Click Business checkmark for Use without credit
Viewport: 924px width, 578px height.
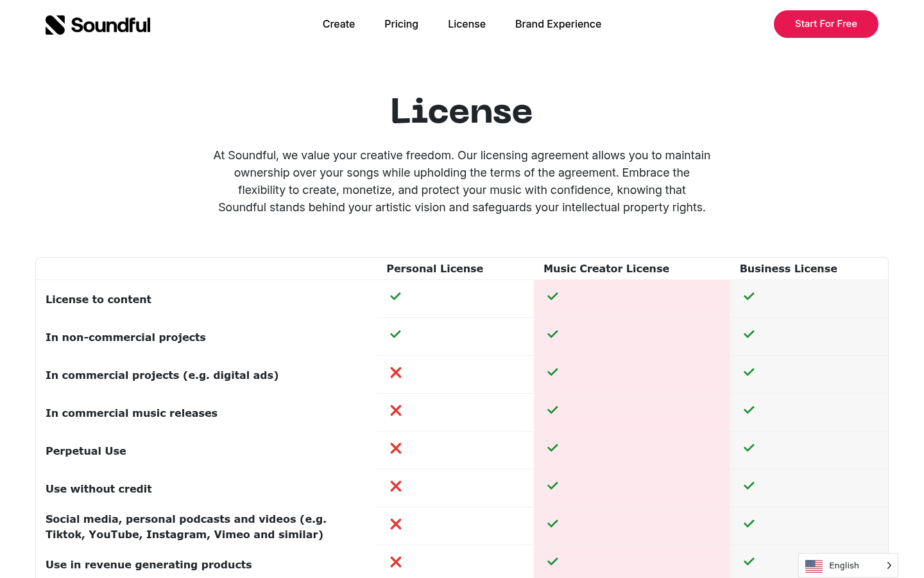(749, 486)
